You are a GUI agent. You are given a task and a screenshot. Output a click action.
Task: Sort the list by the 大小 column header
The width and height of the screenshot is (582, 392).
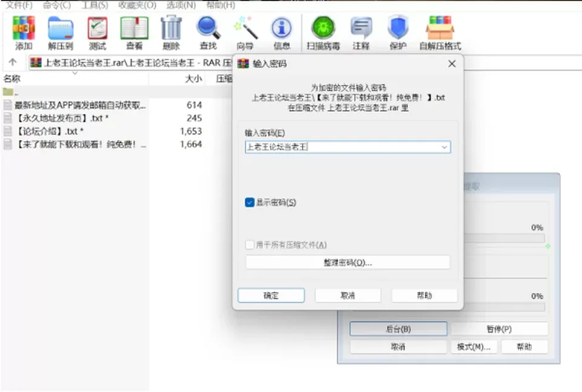click(x=177, y=79)
